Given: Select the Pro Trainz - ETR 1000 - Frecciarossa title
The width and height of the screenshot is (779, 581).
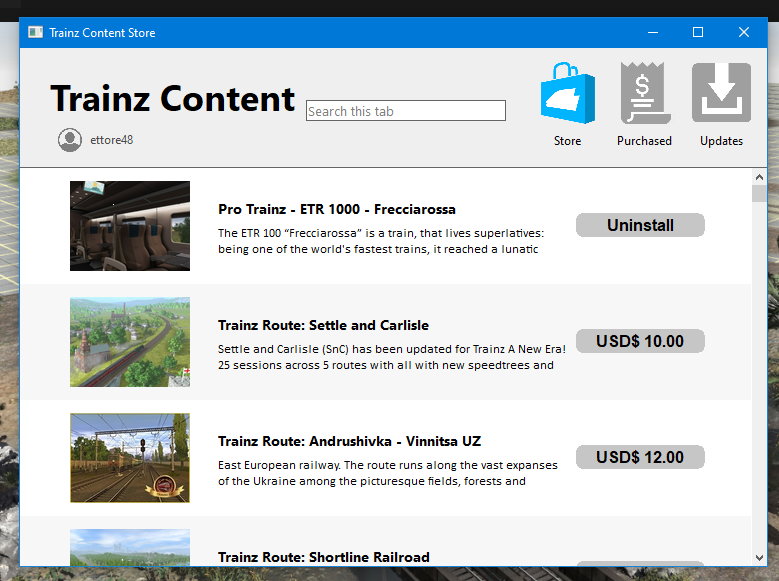Looking at the screenshot, I should 337,209.
